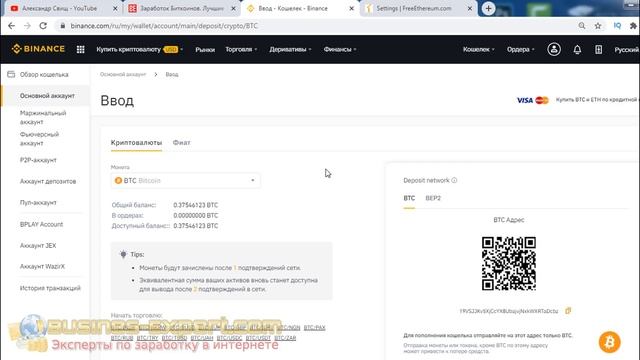640x360 pixels.
Task: Open Аккаунт депозитов in sidebar
Action: [48, 181]
